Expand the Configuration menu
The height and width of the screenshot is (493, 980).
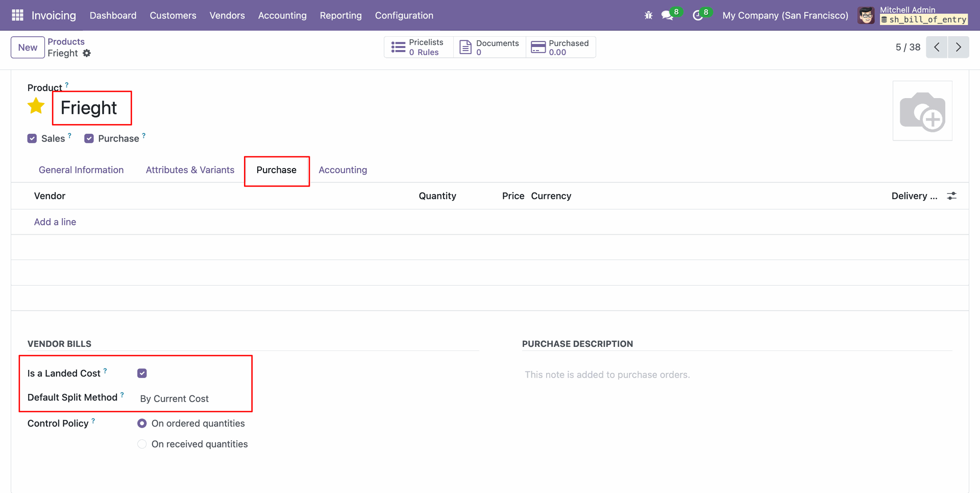point(404,15)
